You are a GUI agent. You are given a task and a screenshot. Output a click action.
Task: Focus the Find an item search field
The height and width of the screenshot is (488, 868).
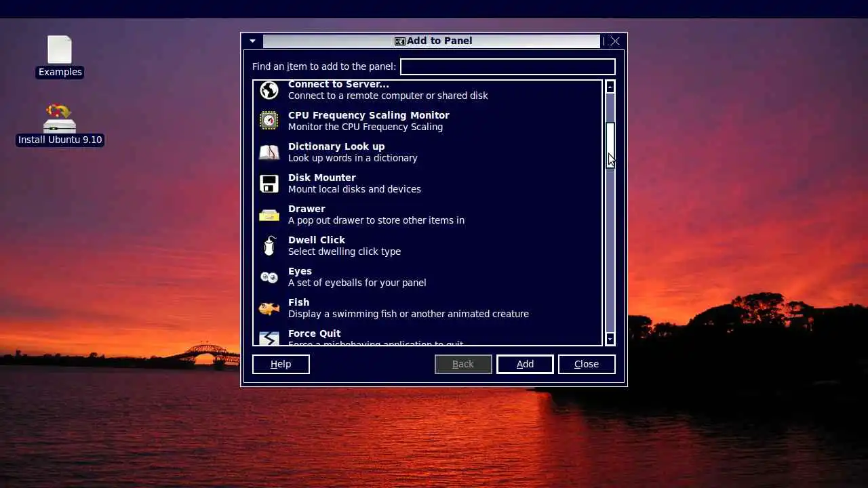508,66
